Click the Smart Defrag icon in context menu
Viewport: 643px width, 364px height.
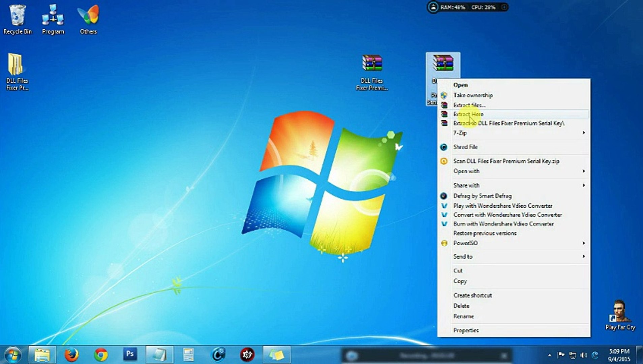[444, 196]
